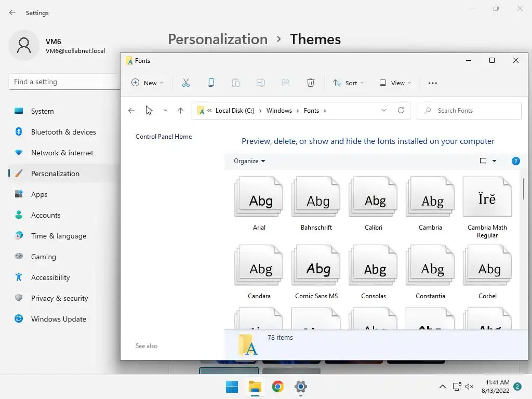Viewport: 532px width, 399px height.
Task: Click the Settings gear in taskbar
Action: (x=301, y=387)
